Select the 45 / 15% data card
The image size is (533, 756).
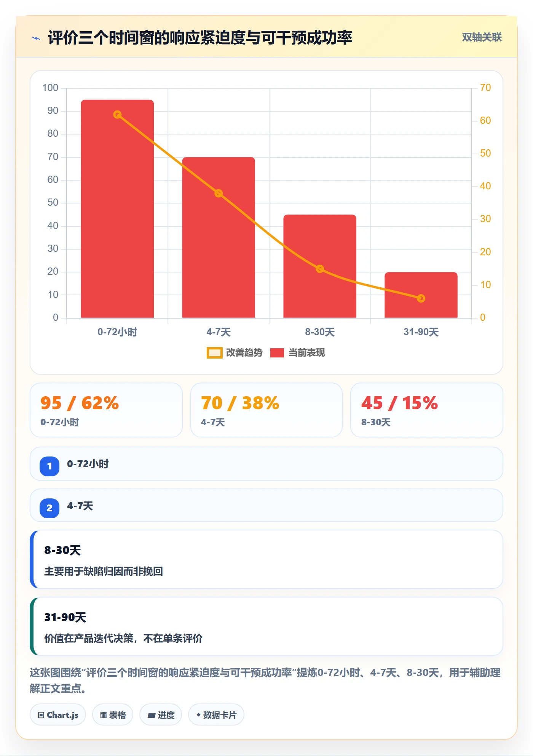coord(427,410)
